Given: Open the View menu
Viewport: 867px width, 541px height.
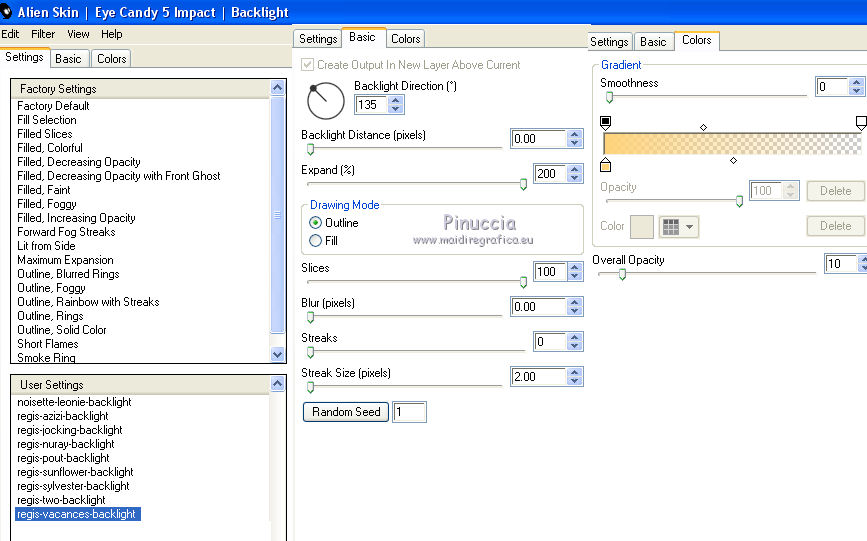Looking at the screenshot, I should [78, 34].
